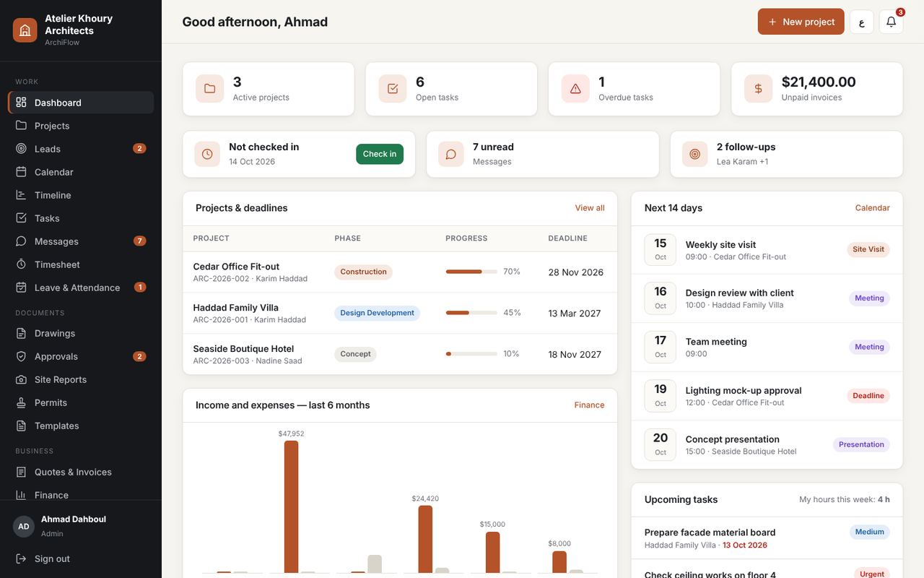Click the Overdue tasks warning icon
Screen dimensions: 924x578
click(x=575, y=89)
